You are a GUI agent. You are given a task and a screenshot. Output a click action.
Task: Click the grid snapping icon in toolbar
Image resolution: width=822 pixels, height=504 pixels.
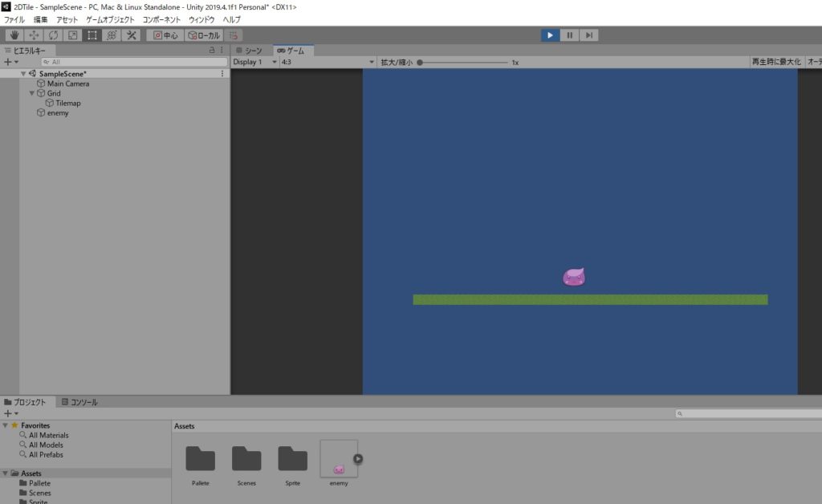pos(234,35)
